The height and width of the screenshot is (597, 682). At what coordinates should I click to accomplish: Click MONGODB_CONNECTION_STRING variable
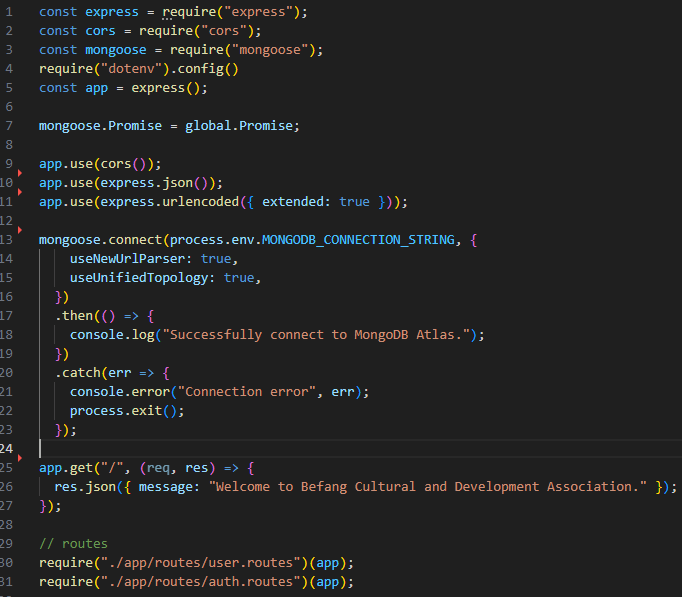click(358, 240)
